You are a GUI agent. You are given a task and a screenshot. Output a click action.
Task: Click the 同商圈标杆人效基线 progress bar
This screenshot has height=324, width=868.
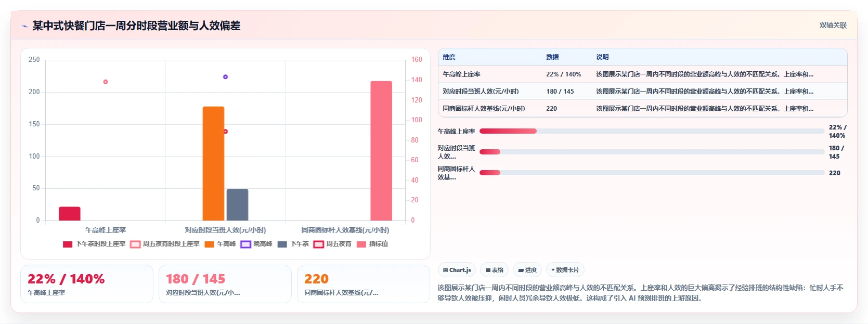(652, 173)
